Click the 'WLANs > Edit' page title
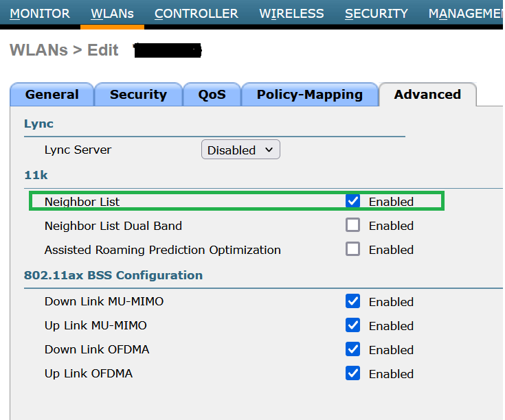Image resolution: width=505 pixels, height=420 pixels. (x=64, y=50)
